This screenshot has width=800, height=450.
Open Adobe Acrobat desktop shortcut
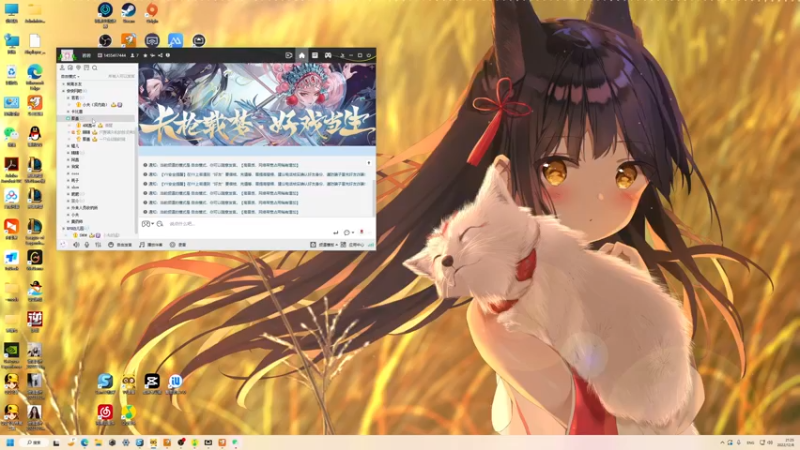coord(11,170)
